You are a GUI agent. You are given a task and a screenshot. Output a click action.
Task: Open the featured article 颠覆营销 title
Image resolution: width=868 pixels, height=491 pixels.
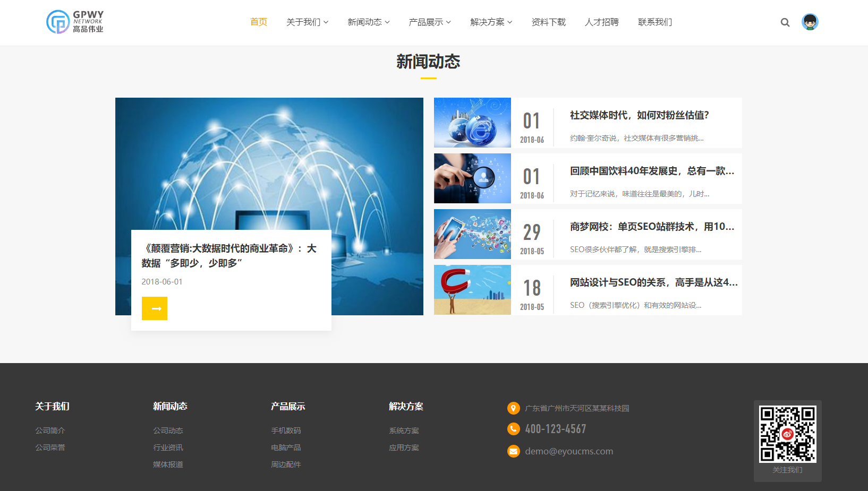point(229,255)
